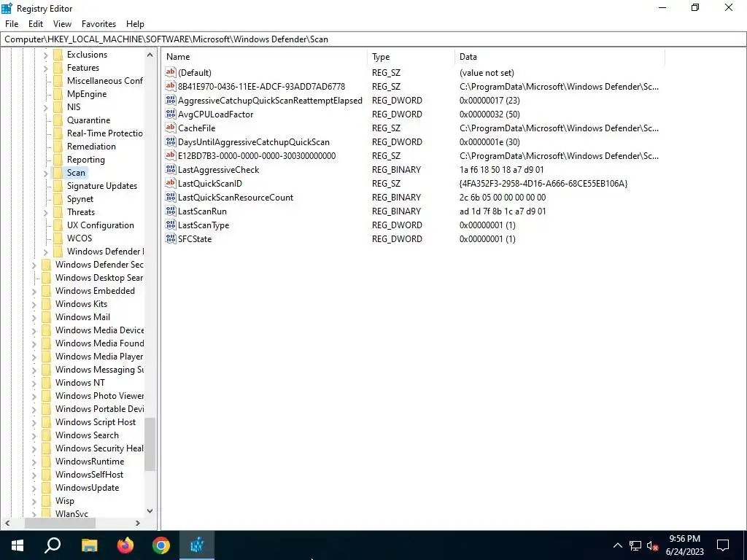747x560 pixels.
Task: Click the Windows Kits folder icon
Action: [x=47, y=304]
